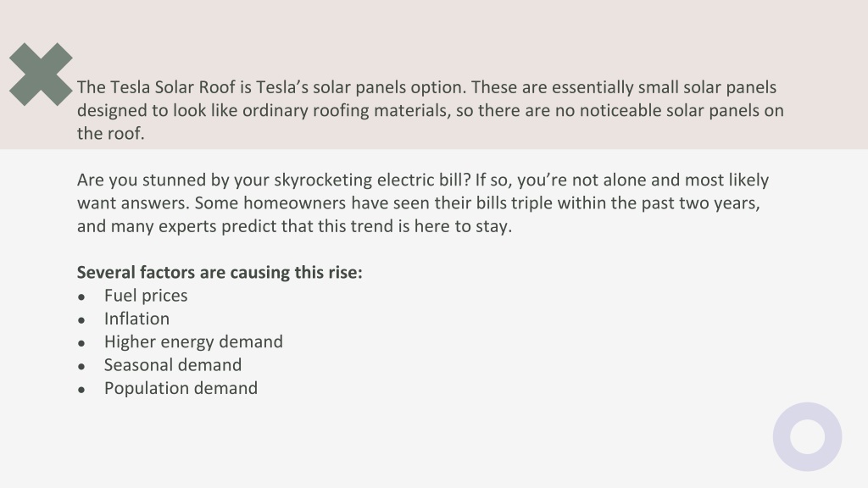Click the 'Fuel prices' bullet item
The image size is (868, 488).
point(146,296)
